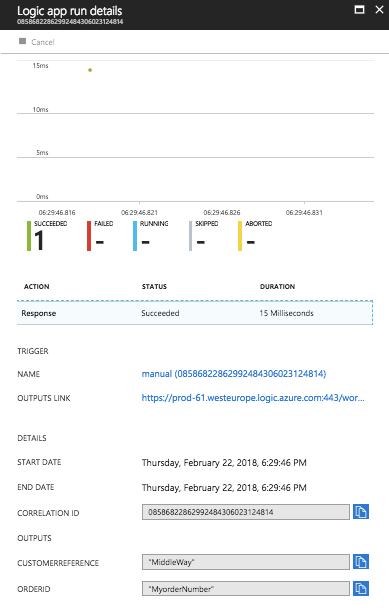The image size is (389, 612).
Task: Click the green SUCCEEDED status bar
Action: (29, 236)
